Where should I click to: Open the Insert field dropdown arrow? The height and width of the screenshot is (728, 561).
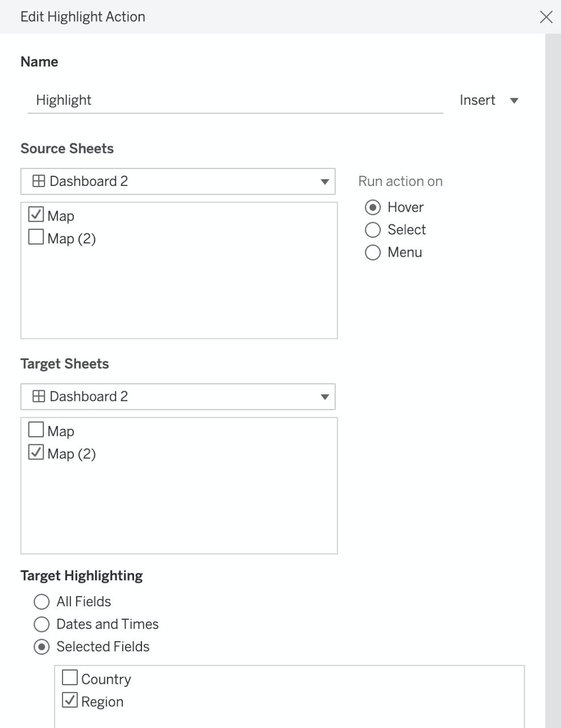(514, 101)
